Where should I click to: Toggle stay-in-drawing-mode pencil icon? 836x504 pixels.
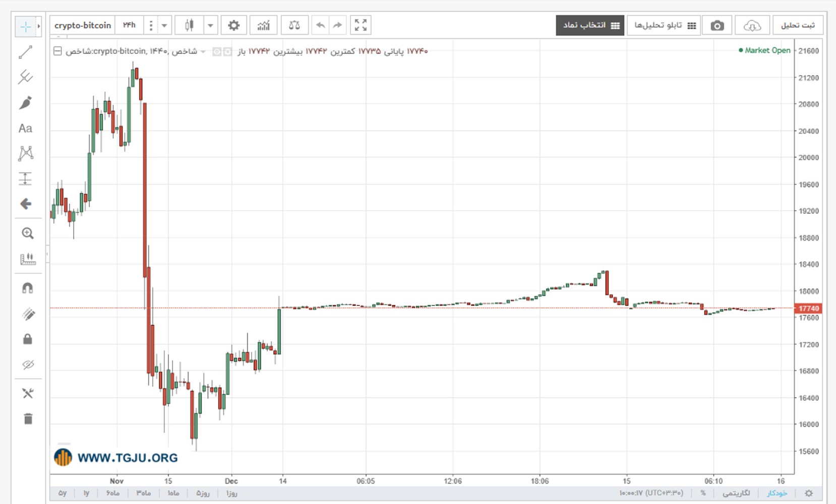pyautogui.click(x=28, y=314)
